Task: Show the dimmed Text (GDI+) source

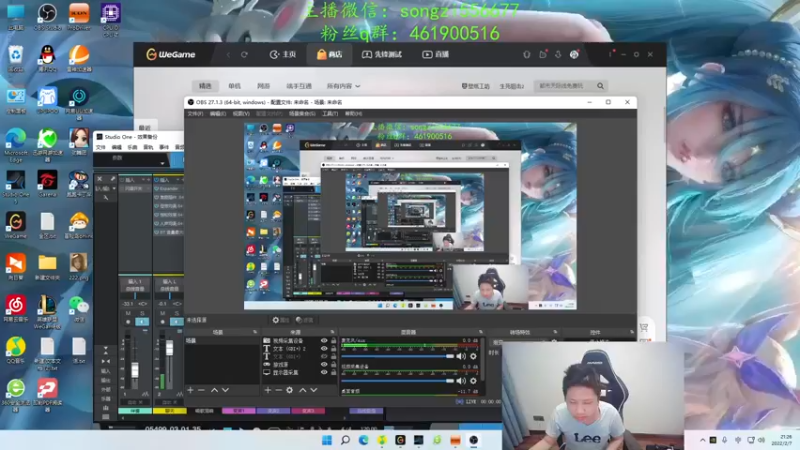Action: click(x=324, y=357)
